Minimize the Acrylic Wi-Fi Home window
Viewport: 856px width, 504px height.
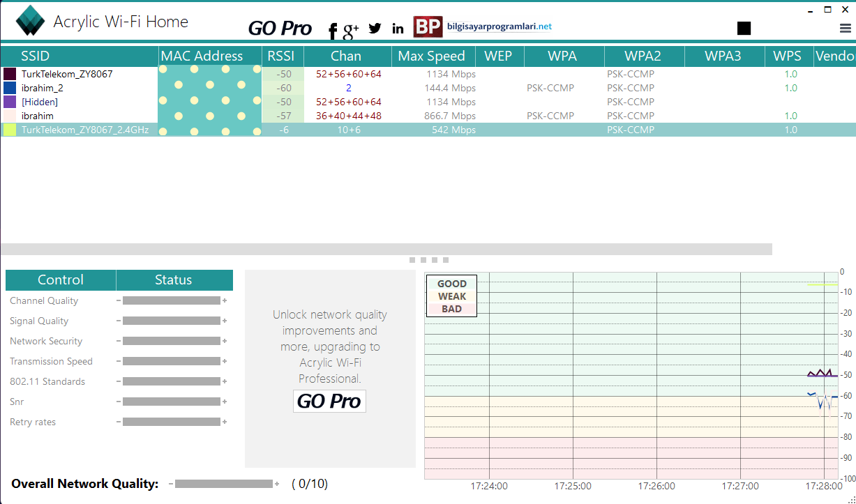click(x=811, y=10)
